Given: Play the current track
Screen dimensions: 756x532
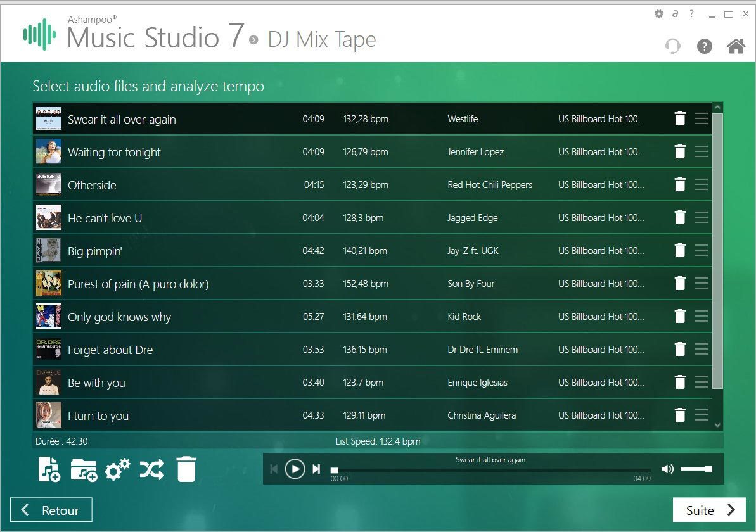Looking at the screenshot, I should [295, 469].
